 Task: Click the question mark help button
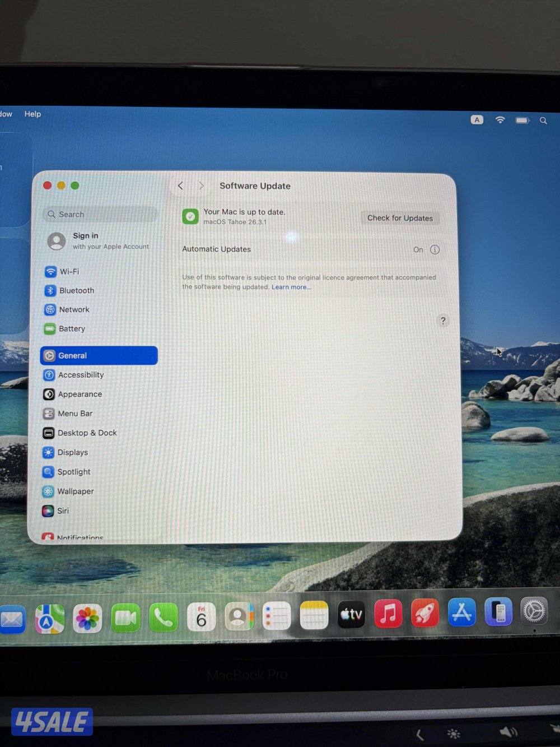[443, 321]
